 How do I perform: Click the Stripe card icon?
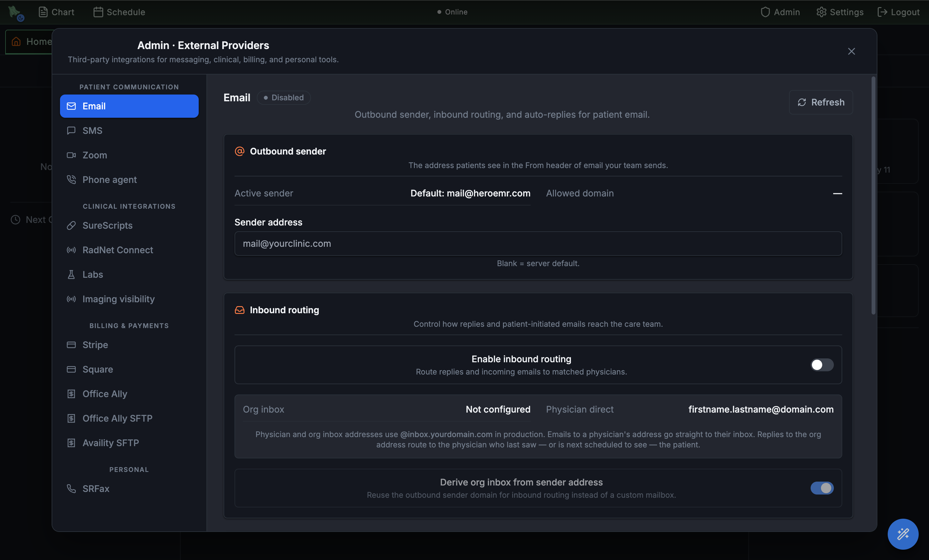(71, 345)
